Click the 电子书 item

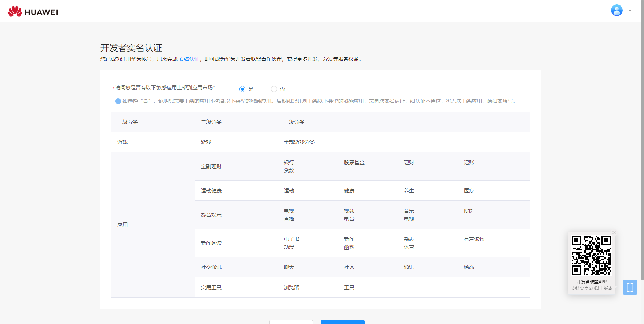(x=292, y=239)
